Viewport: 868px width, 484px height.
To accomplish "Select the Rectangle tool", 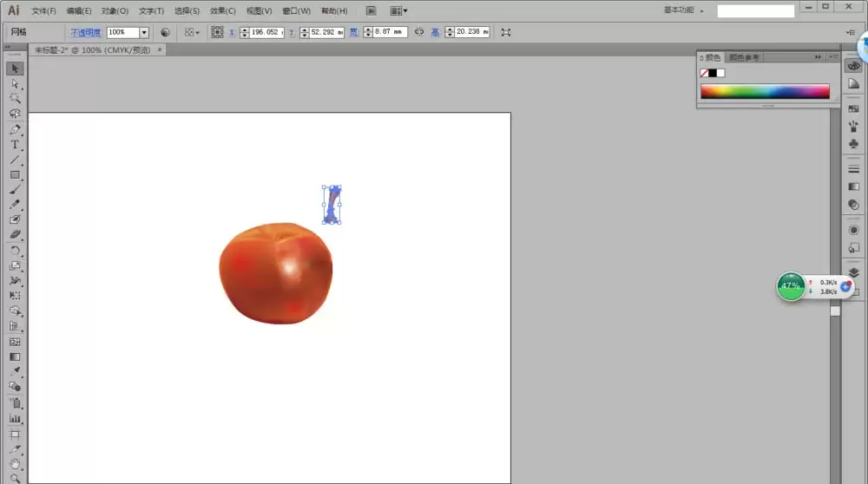I will [x=15, y=175].
